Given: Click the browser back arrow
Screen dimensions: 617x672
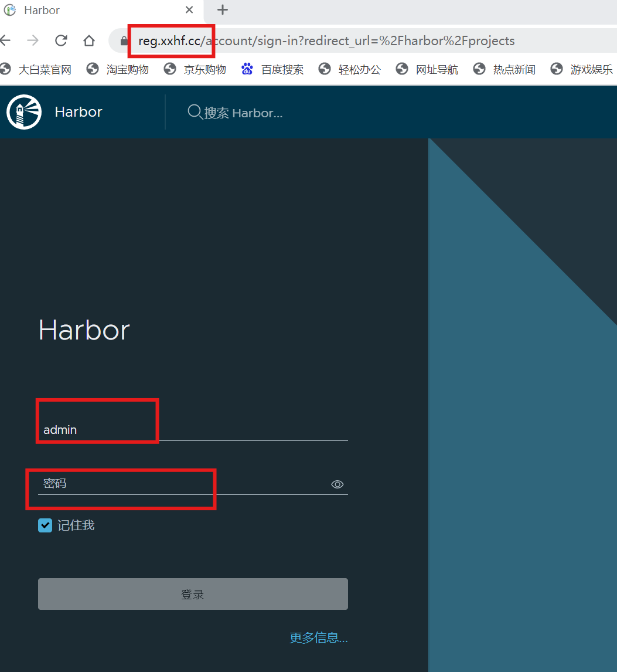Looking at the screenshot, I should tap(5, 40).
